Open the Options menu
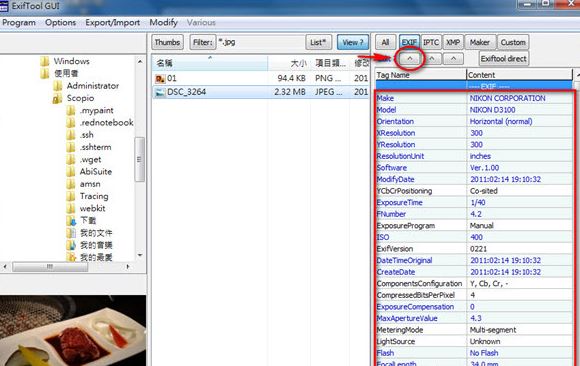The image size is (580, 366). coord(60,23)
